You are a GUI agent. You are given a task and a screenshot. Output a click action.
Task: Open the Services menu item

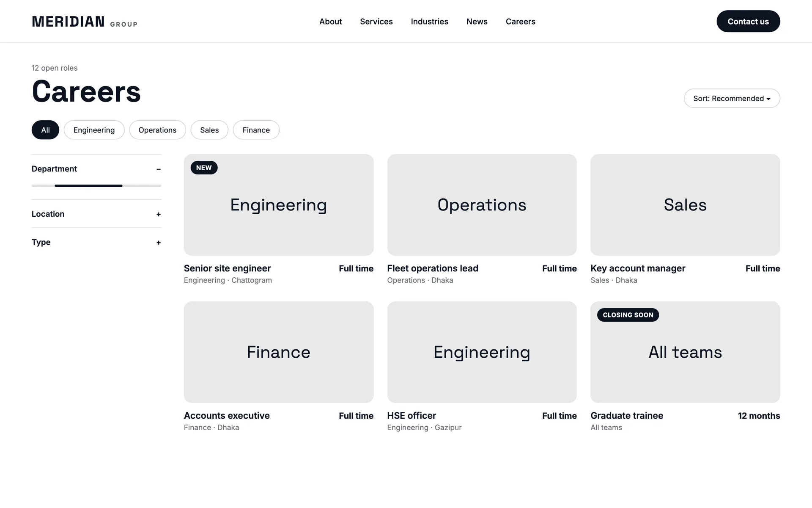tap(376, 22)
